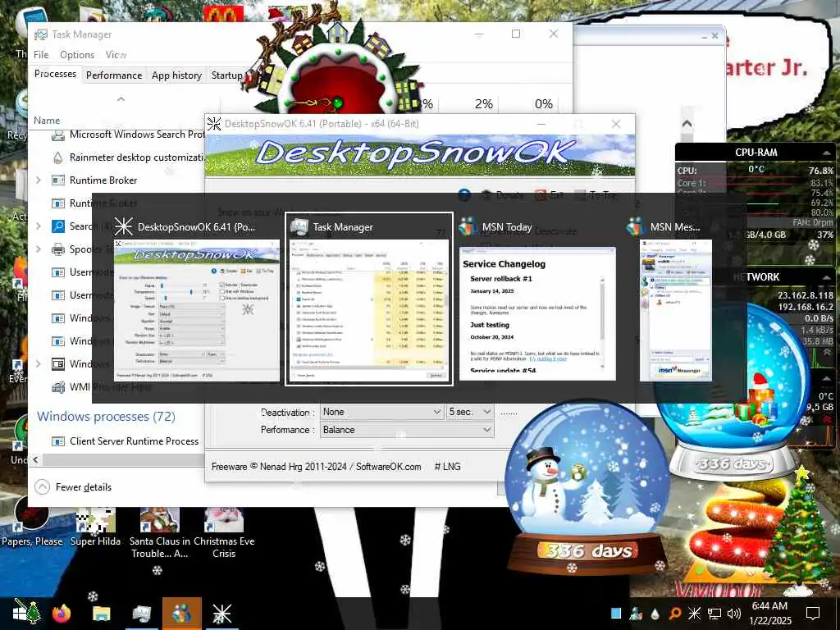Expand the Search process group
This screenshot has height=630, width=840.
[39, 226]
